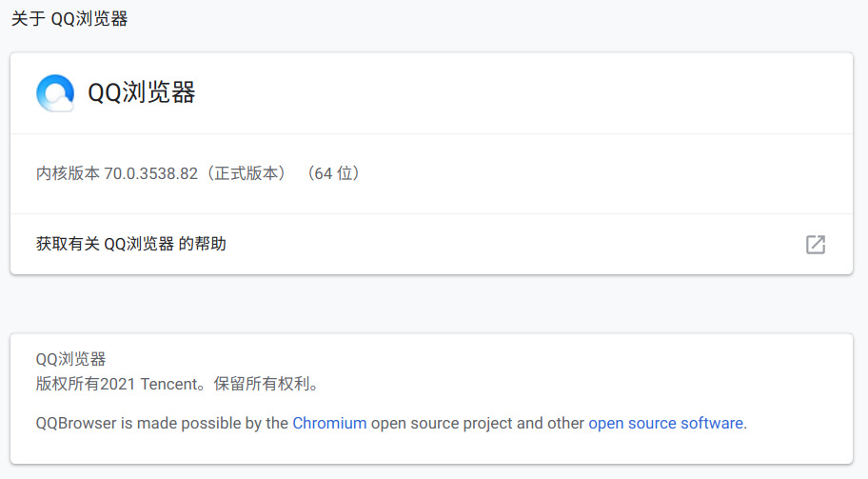Image resolution: width=868 pixels, height=479 pixels.
Task: Click the 版权所有2021 copyright text
Action: [x=86, y=384]
